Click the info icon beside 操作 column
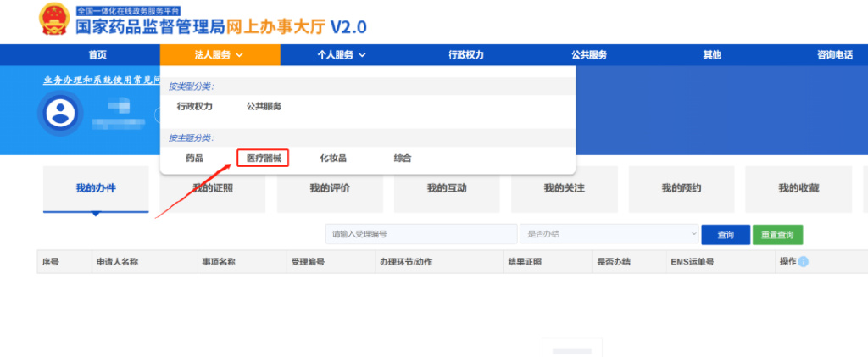Viewport: 868px width, 357px height. pos(803,261)
